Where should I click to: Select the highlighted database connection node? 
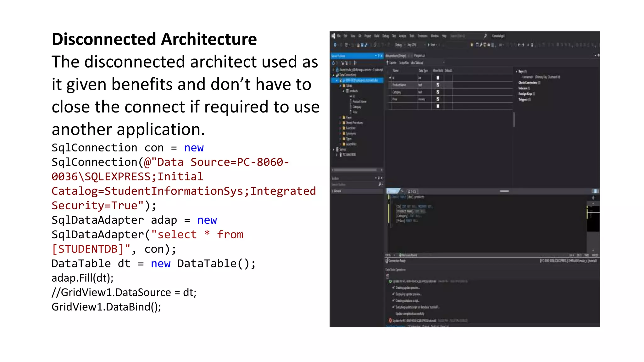[x=358, y=80]
